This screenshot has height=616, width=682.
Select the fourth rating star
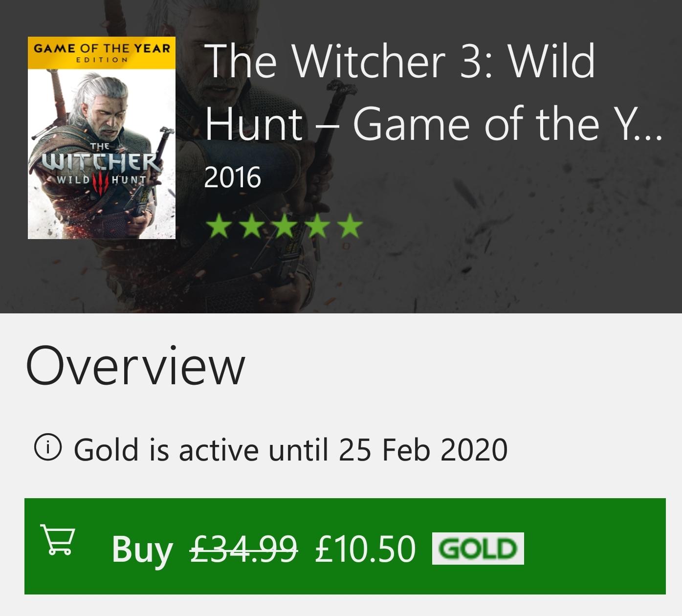click(x=317, y=226)
